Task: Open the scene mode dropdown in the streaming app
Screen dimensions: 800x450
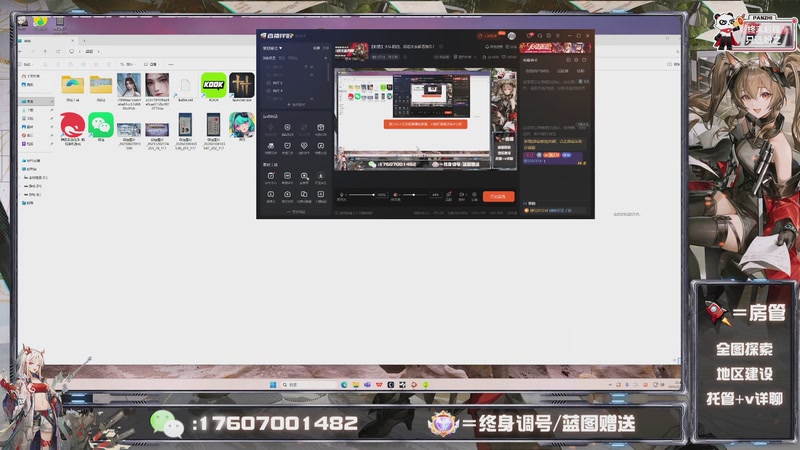Action: [x=272, y=48]
